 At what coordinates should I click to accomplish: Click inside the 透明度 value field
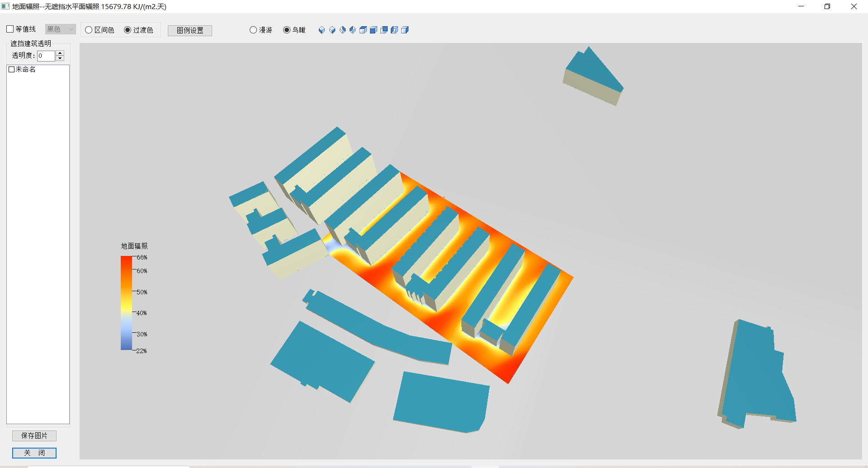pos(46,56)
